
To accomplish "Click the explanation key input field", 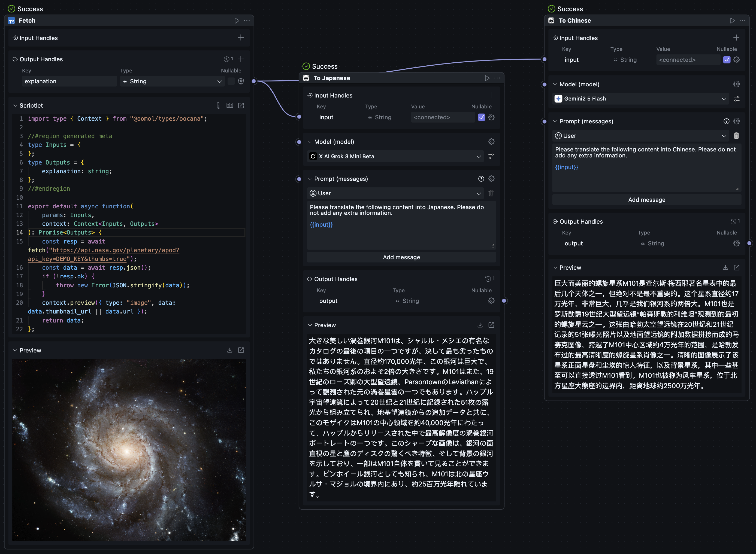I will click(69, 81).
